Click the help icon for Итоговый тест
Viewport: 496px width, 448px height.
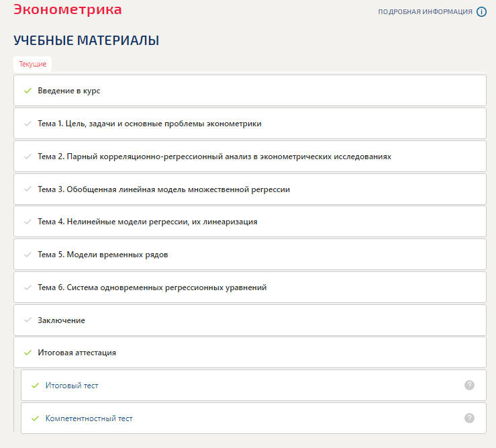point(469,386)
